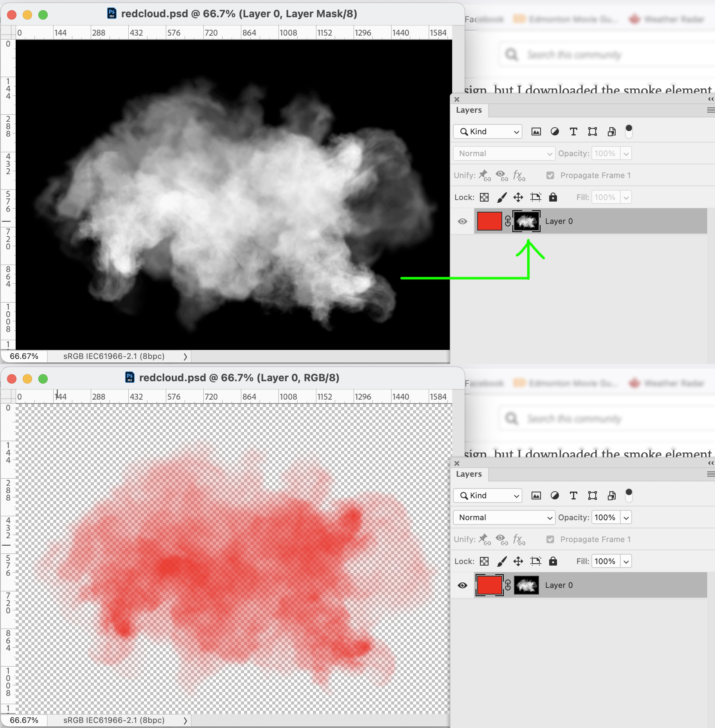Image resolution: width=715 pixels, height=728 pixels.
Task: Switch focus to the Layers tab
Action: click(468, 110)
